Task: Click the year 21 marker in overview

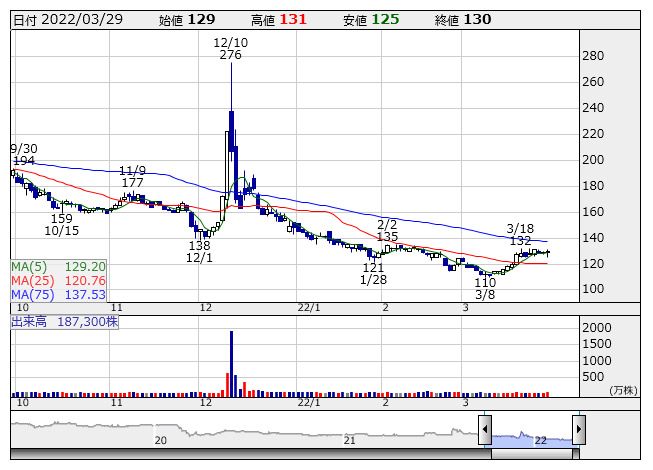Action: tap(349, 440)
